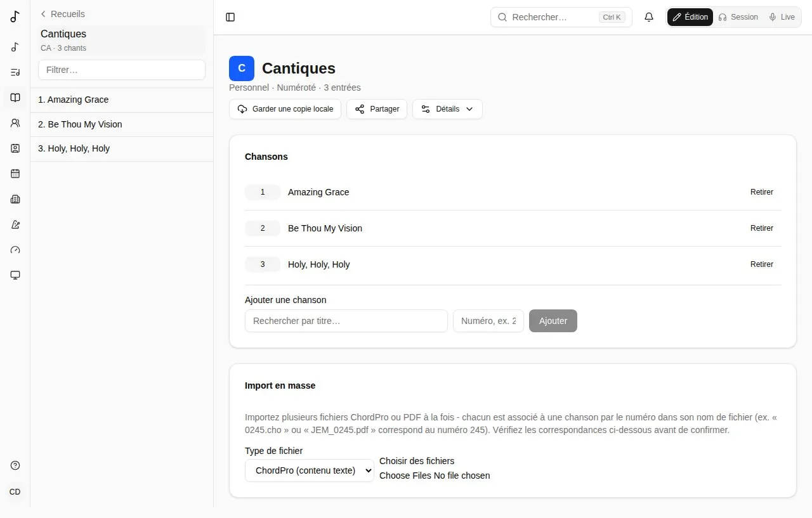The image size is (812, 518).
Task: Open the people group sidebar icon
Action: click(15, 123)
